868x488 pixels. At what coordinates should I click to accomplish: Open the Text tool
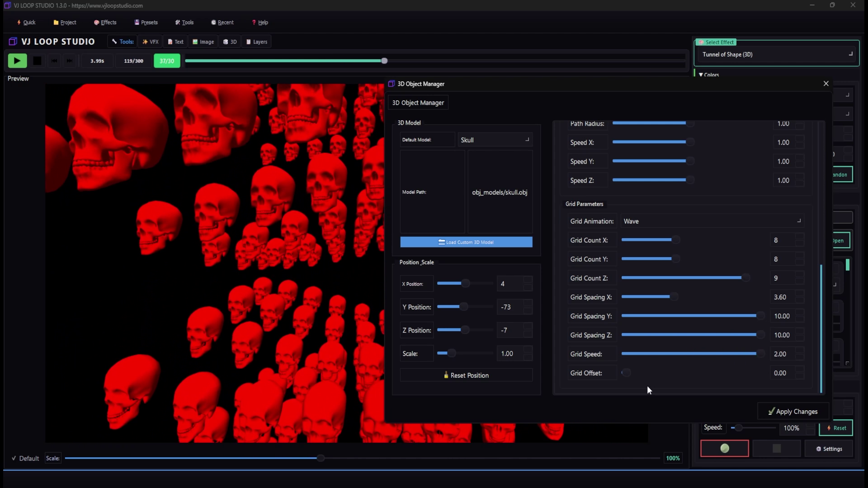[175, 42]
